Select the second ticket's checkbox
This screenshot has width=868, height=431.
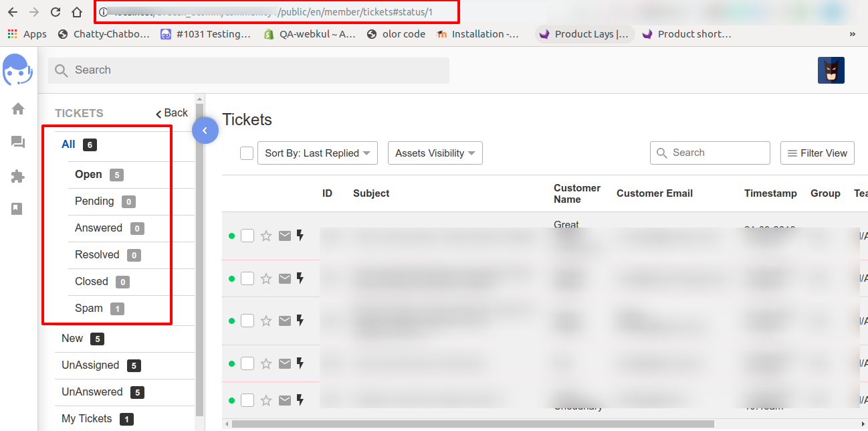[247, 278]
